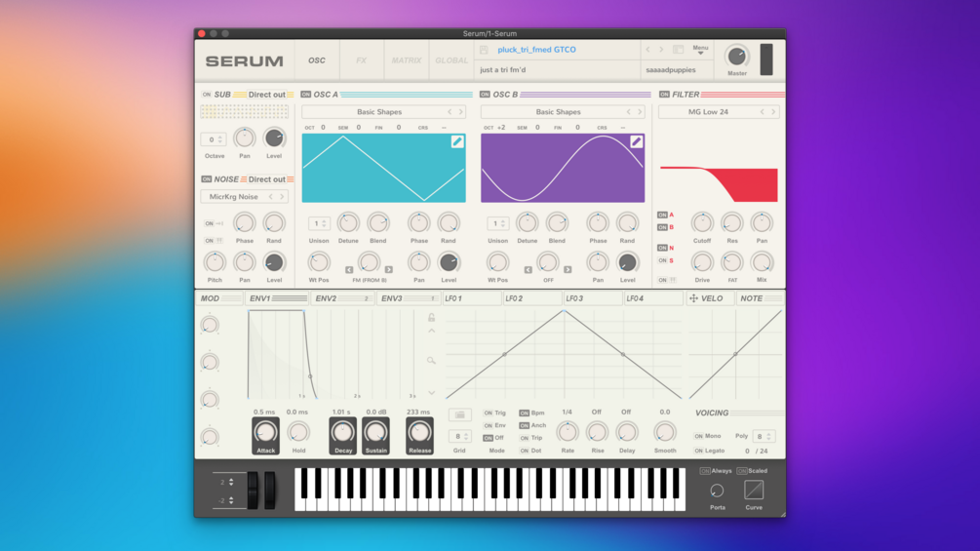Select the LFO 2 tab

(x=531, y=298)
